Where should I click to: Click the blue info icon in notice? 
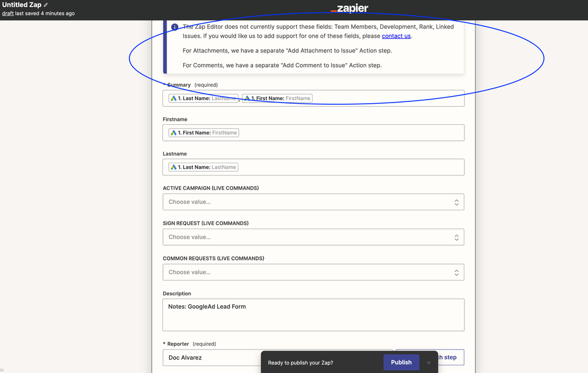point(175,27)
